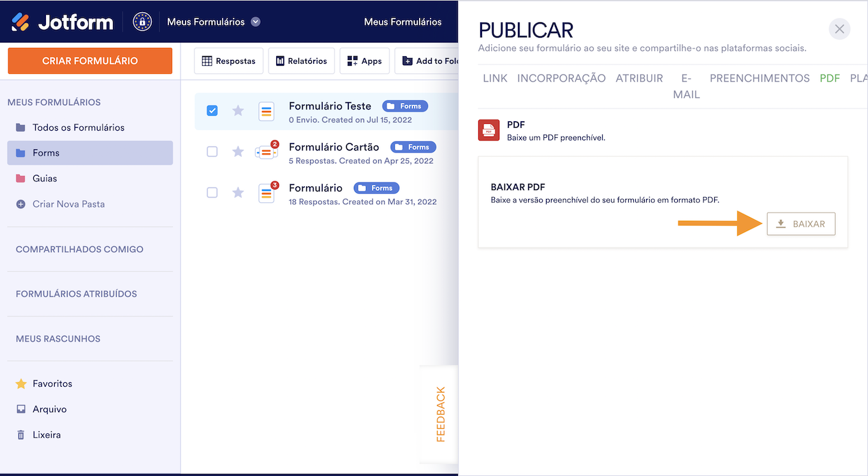Screen dimensions: 868x476
Task: Click the text '5 Respostas. Created on Apr 25, 2022'
Action: pyautogui.click(x=361, y=161)
